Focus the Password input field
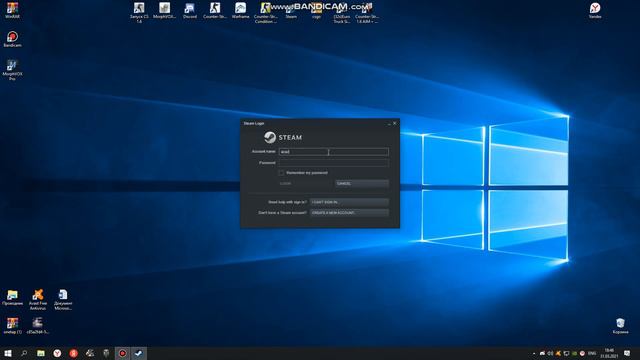Viewport: 640px width, 360px height. 333,163
